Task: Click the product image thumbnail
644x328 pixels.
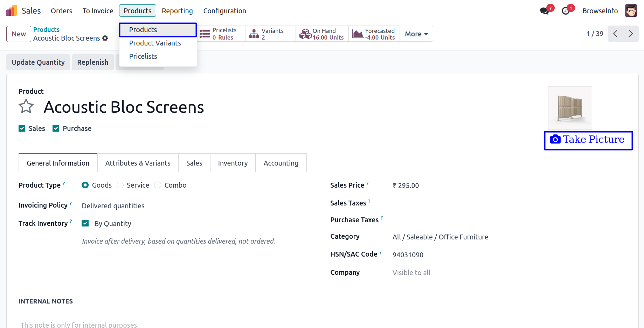Action: pos(570,108)
